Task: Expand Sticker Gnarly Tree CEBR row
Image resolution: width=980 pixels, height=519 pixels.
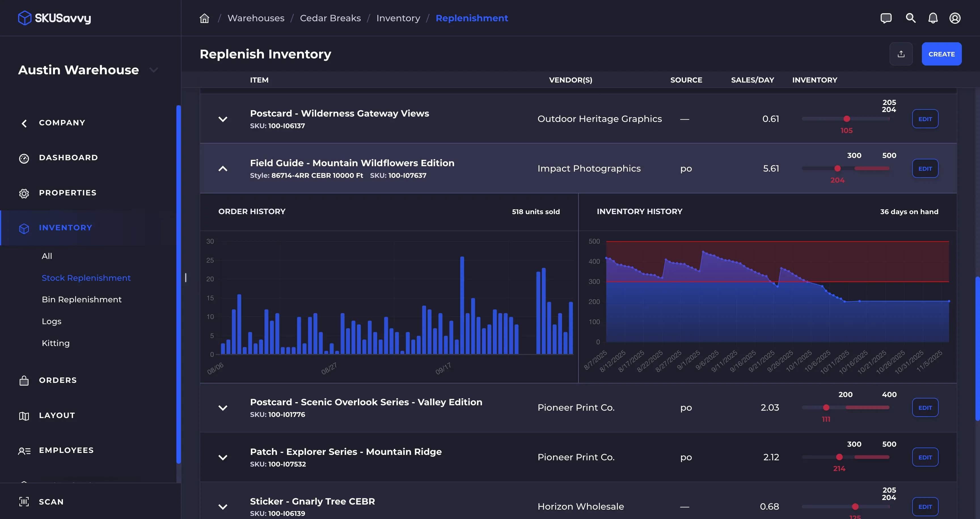Action: 223,507
